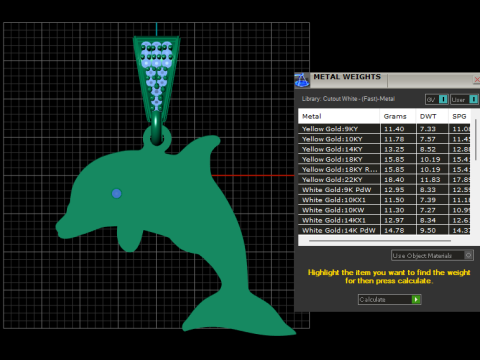Select the White Gold:14KX1 row
This screenshot has height=360, width=480.
pos(384,220)
